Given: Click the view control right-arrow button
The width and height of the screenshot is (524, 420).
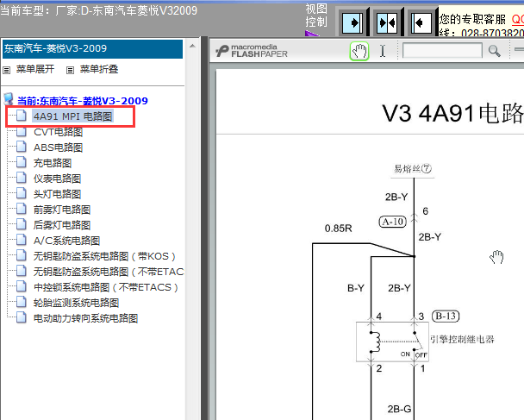Looking at the screenshot, I should [x=352, y=23].
